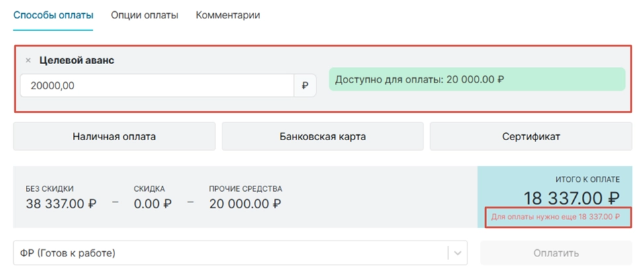Click the Прочие средства amount 20 000.00 ₽

245,204
